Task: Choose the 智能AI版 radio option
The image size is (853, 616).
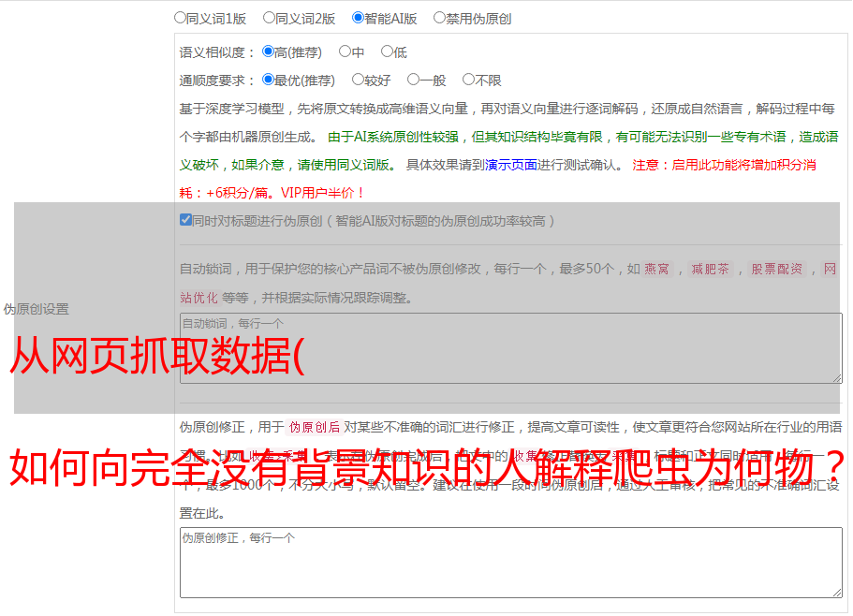Action: [x=358, y=18]
